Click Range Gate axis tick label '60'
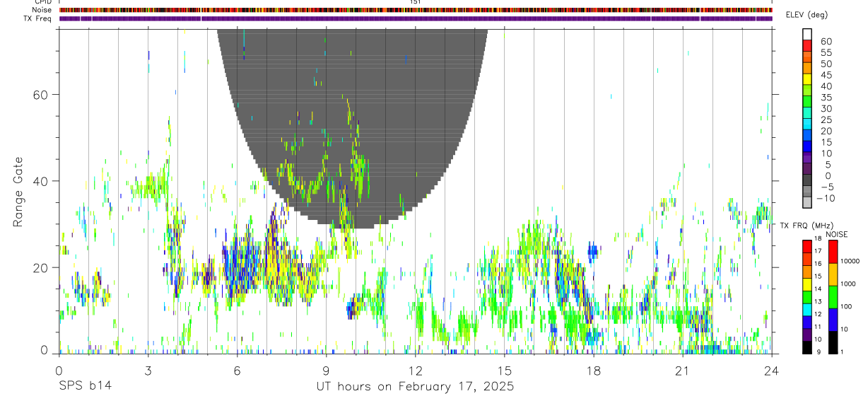This screenshot has height=401, width=868. (x=40, y=94)
